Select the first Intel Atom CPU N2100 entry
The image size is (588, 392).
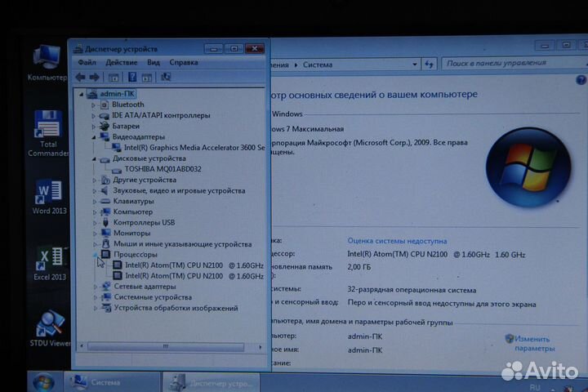(194, 265)
